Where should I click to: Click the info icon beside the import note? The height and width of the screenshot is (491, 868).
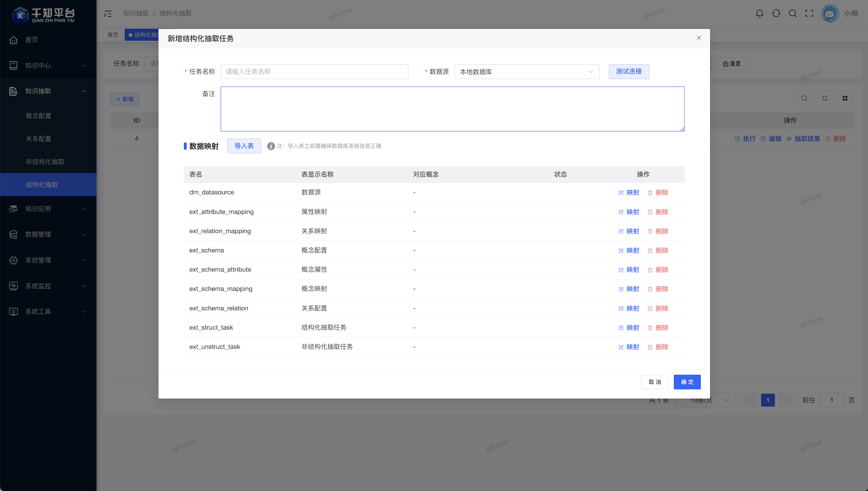tap(271, 146)
